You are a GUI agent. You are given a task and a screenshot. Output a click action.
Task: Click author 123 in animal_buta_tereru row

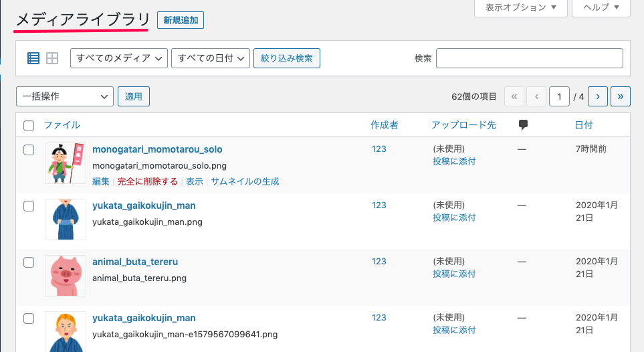379,261
